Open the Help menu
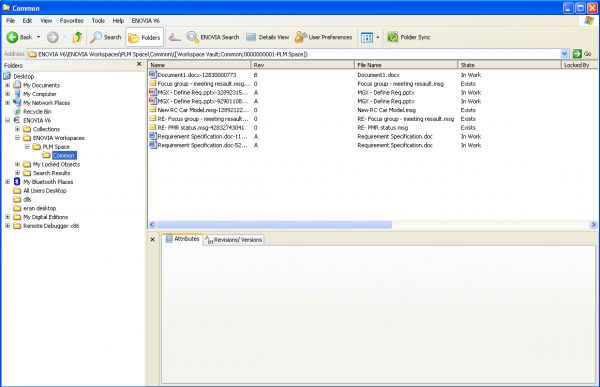The width and height of the screenshot is (600, 387). pyautogui.click(x=118, y=21)
